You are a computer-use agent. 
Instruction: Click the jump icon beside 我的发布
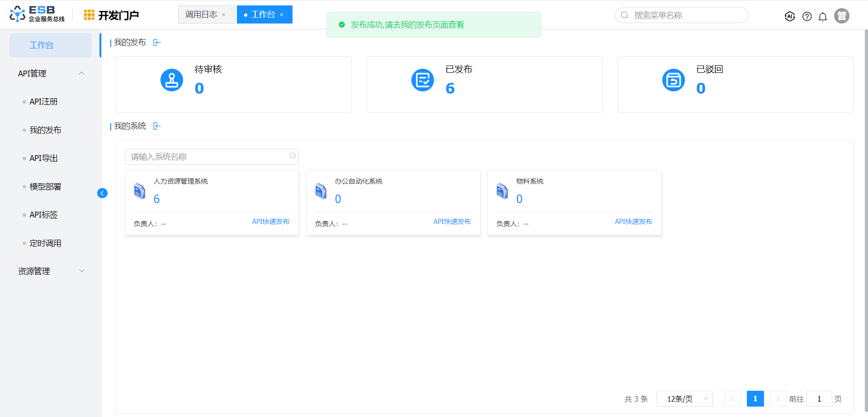157,43
